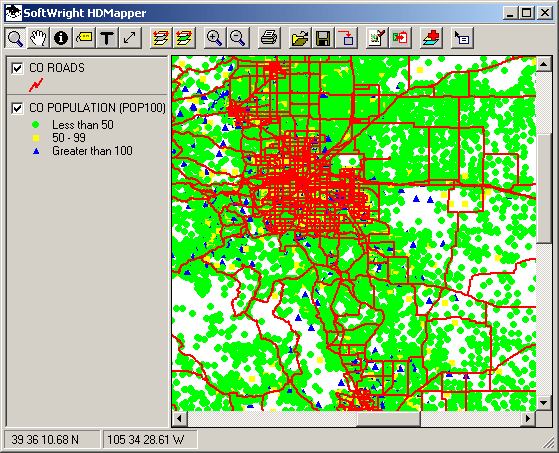This screenshot has height=453, width=559.
Task: Click the red CO ROADS line symbol
Action: 36,85
